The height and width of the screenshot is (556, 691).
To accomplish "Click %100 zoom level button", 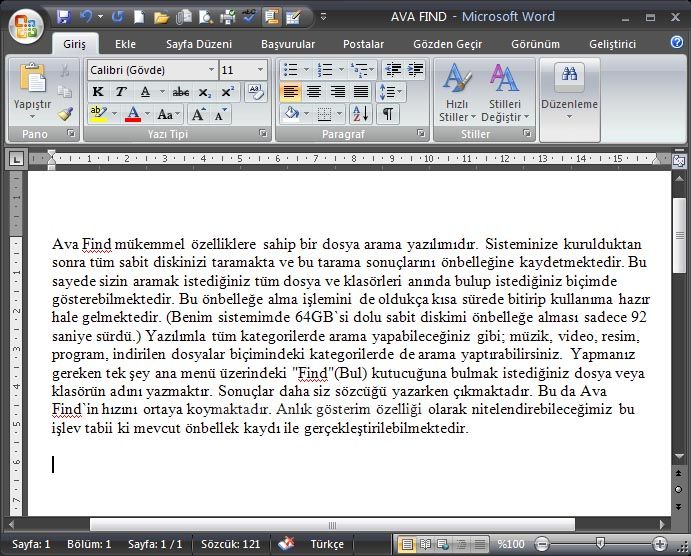I will click(511, 544).
